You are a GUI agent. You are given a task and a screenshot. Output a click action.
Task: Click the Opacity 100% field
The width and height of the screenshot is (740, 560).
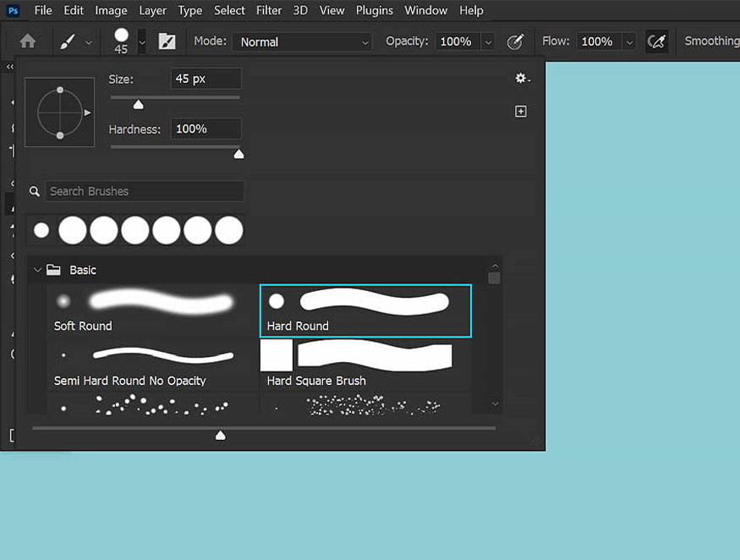tap(458, 41)
